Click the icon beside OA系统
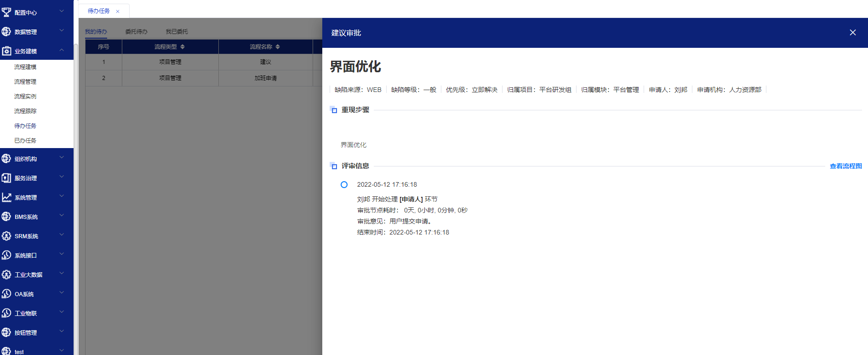Screen dimensions: 868x355 tap(6, 294)
